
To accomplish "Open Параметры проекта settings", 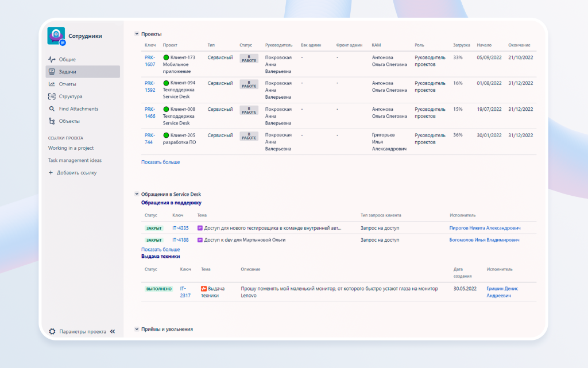I will [x=83, y=332].
